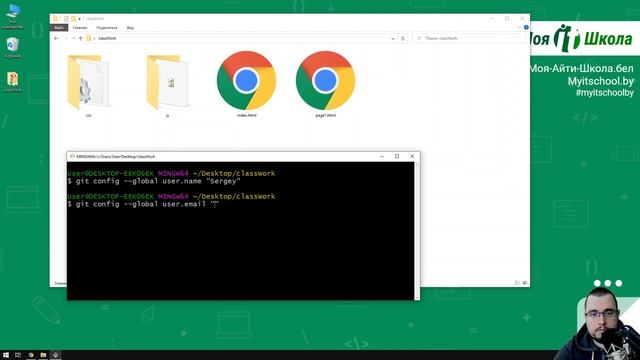
Task: Click the classWork address bar path
Action: coord(107,38)
